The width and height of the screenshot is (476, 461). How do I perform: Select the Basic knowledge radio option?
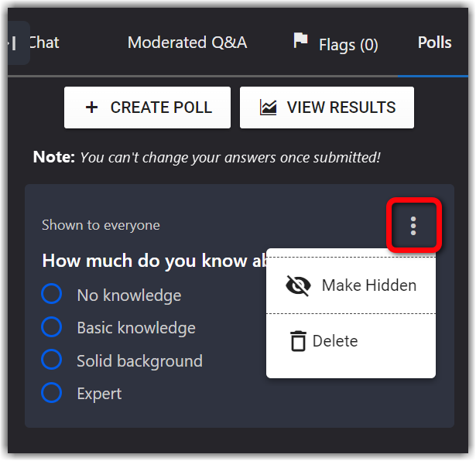[x=51, y=327]
